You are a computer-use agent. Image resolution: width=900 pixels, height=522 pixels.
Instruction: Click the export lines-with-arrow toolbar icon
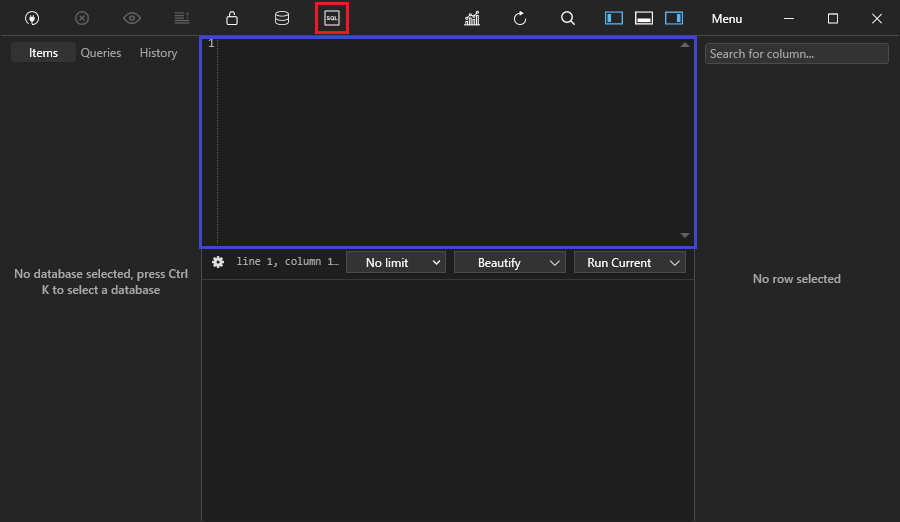point(182,18)
